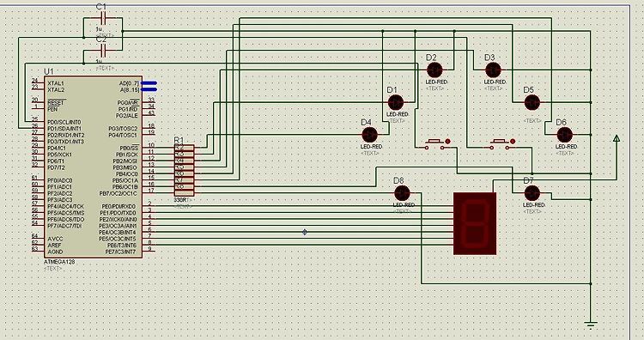Screen dimensions: 644x340
Task: Toggle red latch dot on button near D6
Action: [512, 142]
